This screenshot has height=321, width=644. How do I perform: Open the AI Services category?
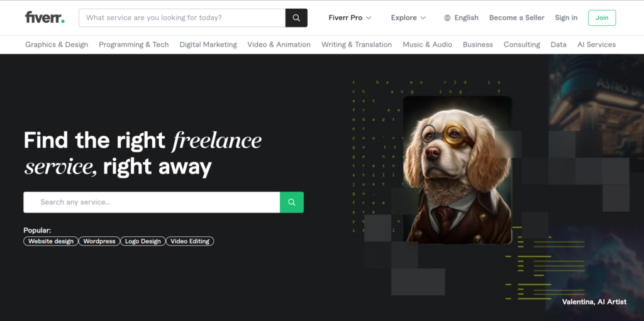pos(596,45)
